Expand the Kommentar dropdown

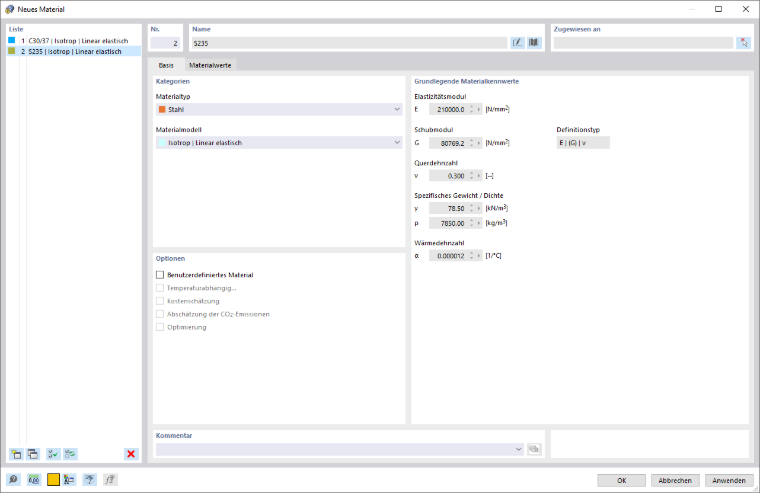518,449
